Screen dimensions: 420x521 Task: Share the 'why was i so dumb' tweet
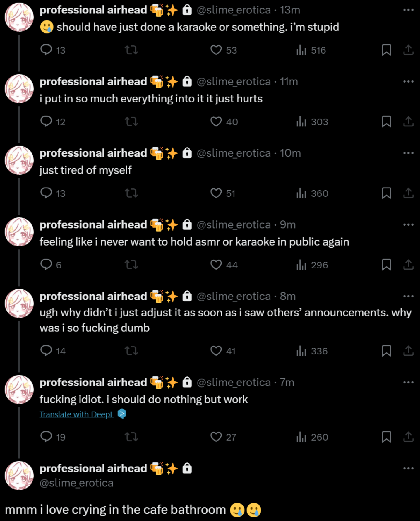[408, 351]
